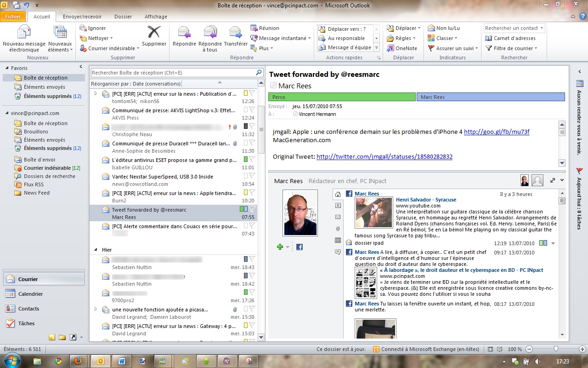
Task: Click the blue Marc Rees category bar
Action: tap(491, 97)
